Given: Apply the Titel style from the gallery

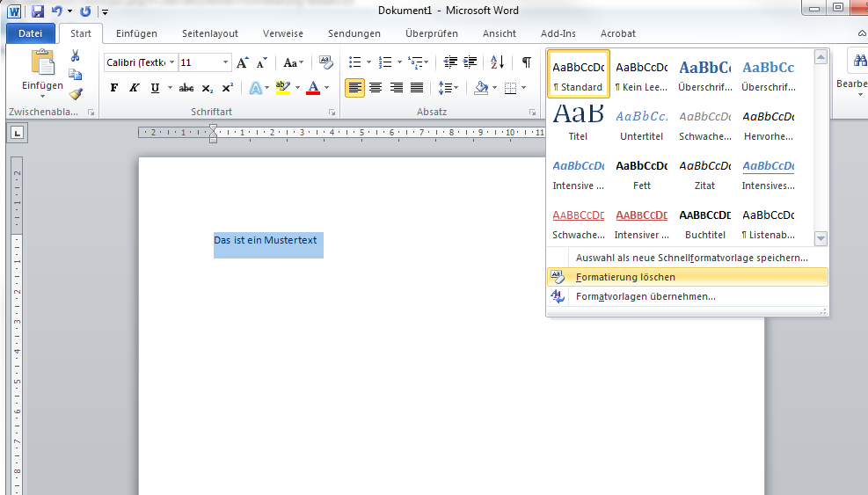Looking at the screenshot, I should (x=578, y=122).
